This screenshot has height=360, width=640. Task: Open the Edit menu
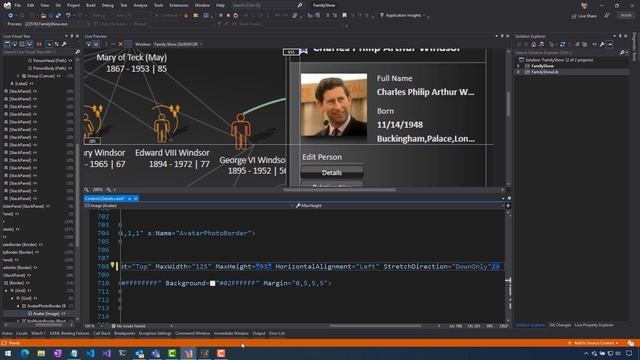pos(31,5)
